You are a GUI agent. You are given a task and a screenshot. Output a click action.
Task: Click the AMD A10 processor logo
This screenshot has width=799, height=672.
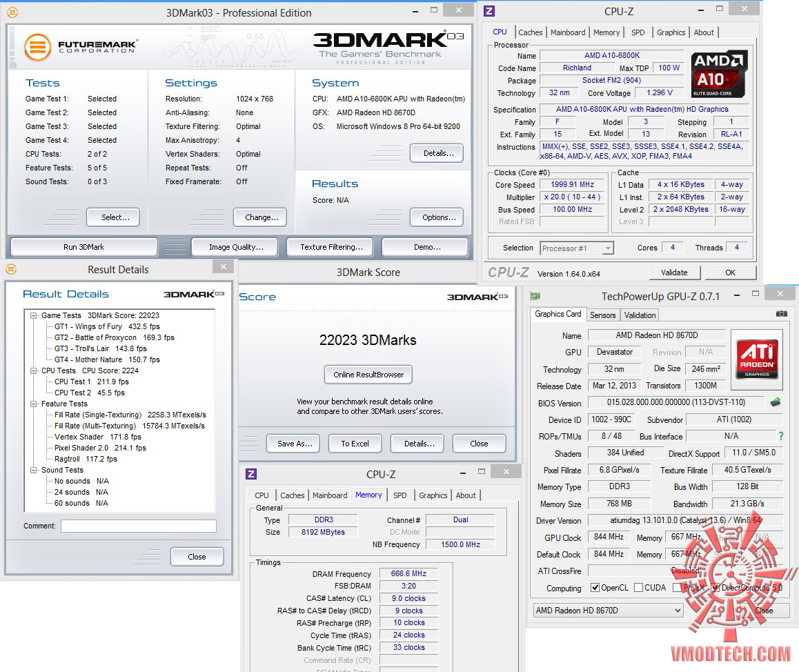(719, 74)
